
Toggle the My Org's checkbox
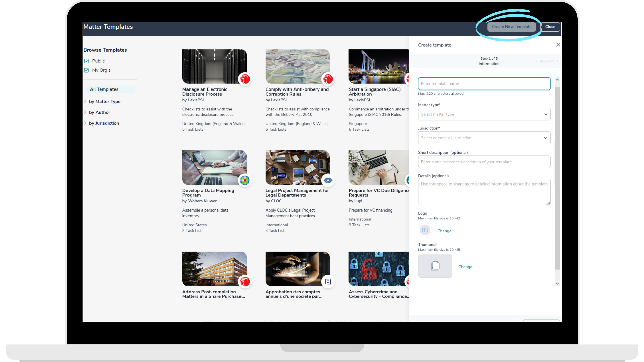click(x=86, y=70)
